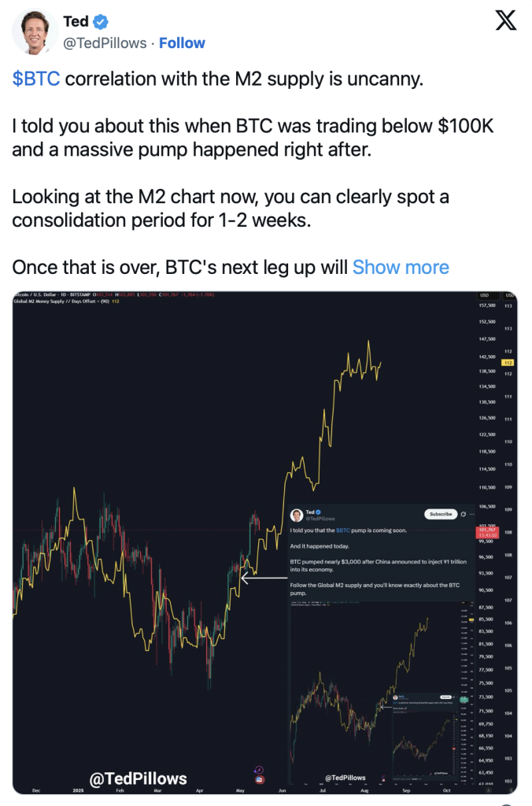
Task: Expand tweet with Show more
Action: (401, 268)
